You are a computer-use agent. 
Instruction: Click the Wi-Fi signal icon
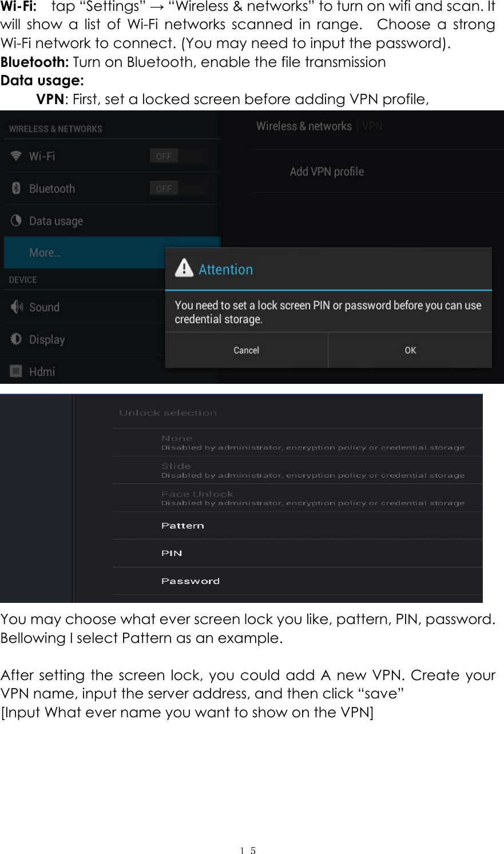click(16, 156)
